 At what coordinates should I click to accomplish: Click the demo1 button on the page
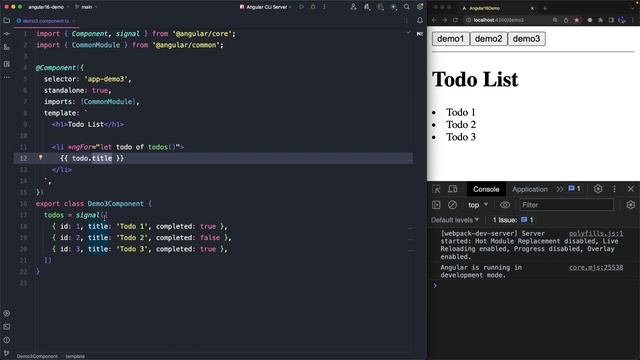point(450,39)
